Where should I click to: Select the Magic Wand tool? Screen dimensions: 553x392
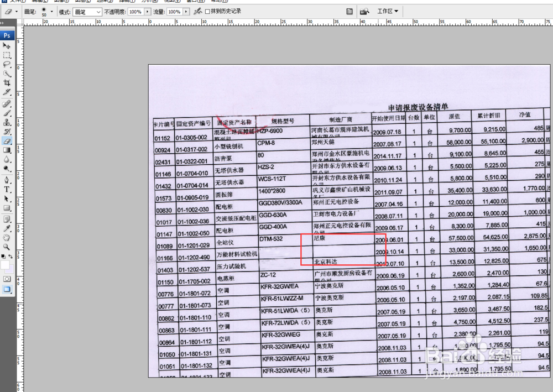click(7, 74)
